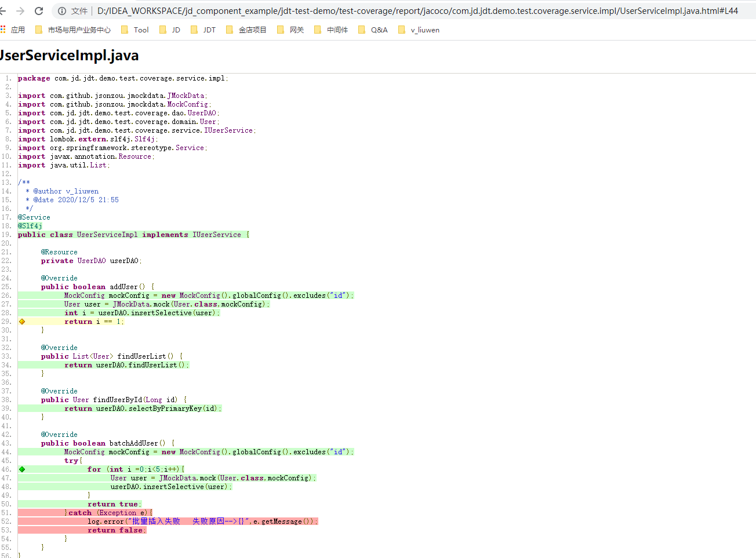Image resolution: width=756 pixels, height=558 pixels.
Task: Open the JDT bookmark folder
Action: tap(203, 30)
